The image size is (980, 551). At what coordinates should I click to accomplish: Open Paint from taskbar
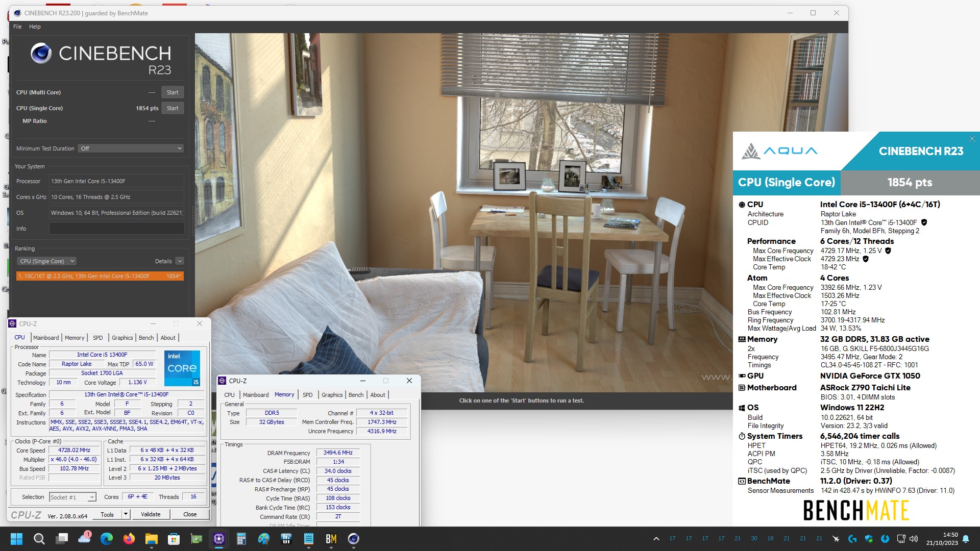(x=264, y=539)
